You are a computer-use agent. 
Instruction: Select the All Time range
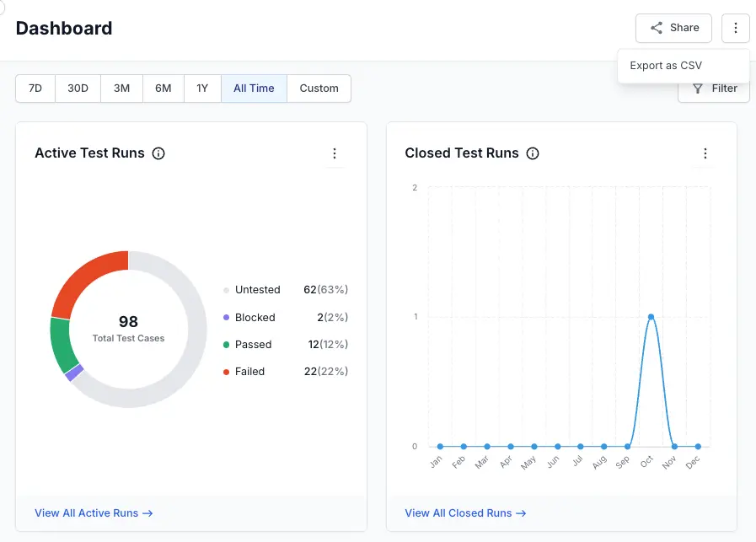[254, 89]
